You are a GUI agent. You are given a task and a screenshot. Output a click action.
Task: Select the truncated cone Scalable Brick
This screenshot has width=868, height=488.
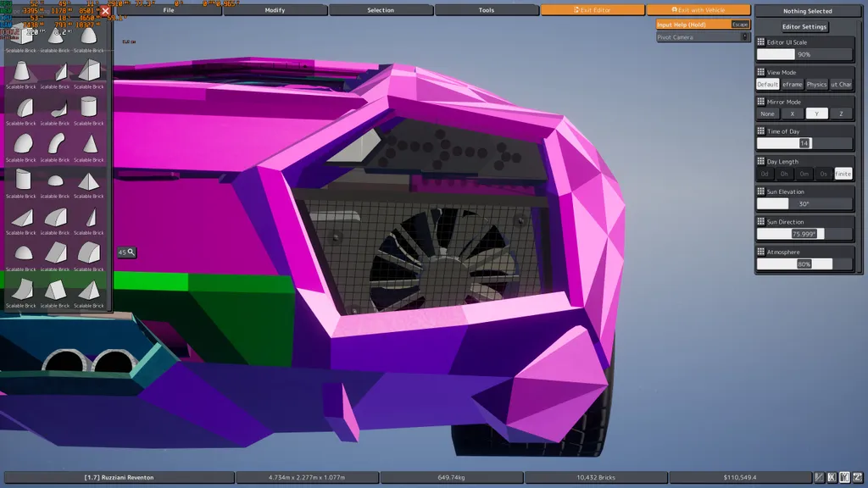[21, 71]
